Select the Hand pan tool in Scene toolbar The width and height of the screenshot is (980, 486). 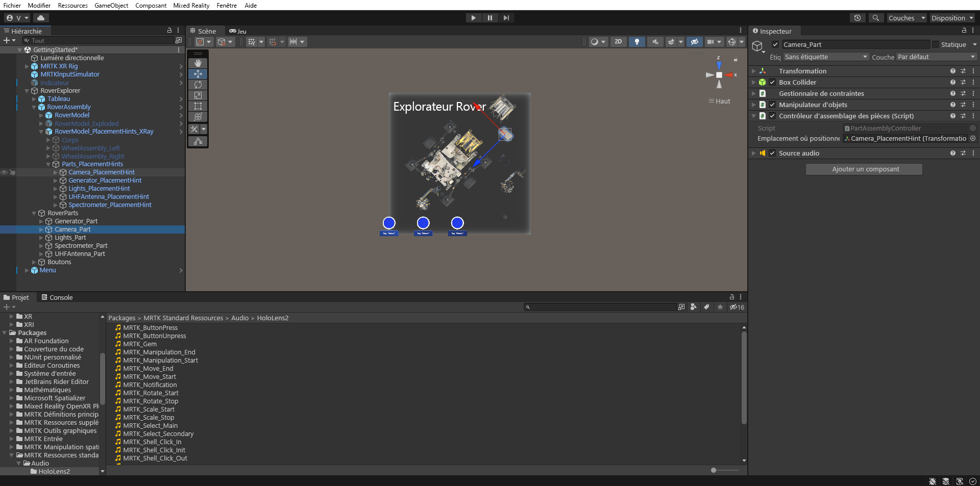(x=198, y=63)
